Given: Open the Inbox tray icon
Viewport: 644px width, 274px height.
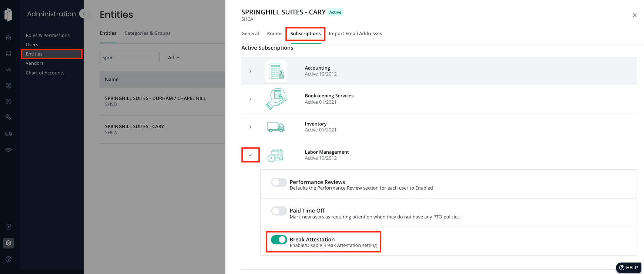Looking at the screenshot, I should coord(9,54).
